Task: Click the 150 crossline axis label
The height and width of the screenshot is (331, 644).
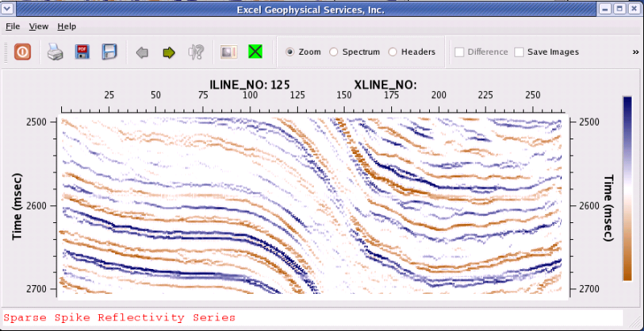Action: pyautogui.click(x=345, y=95)
